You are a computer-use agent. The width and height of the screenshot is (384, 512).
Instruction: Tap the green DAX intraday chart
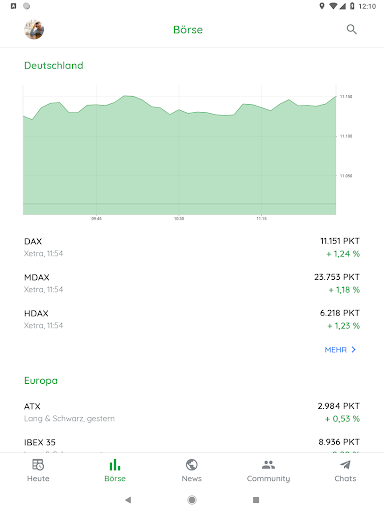pos(180,152)
